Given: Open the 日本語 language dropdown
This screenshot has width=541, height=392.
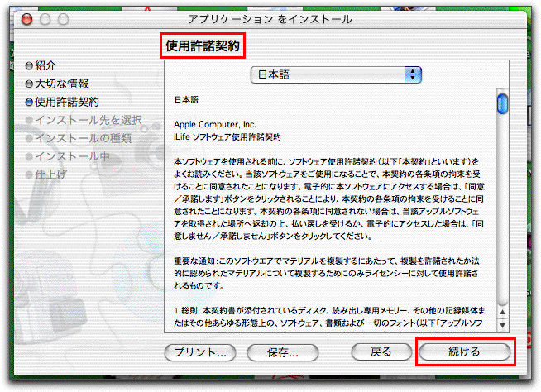Looking at the screenshot, I should [336, 75].
